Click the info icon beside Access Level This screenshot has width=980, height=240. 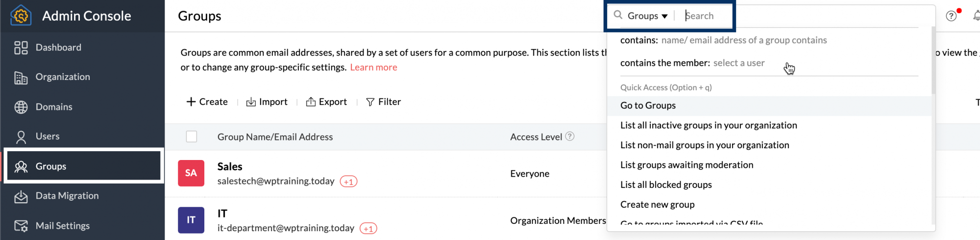[570, 136]
